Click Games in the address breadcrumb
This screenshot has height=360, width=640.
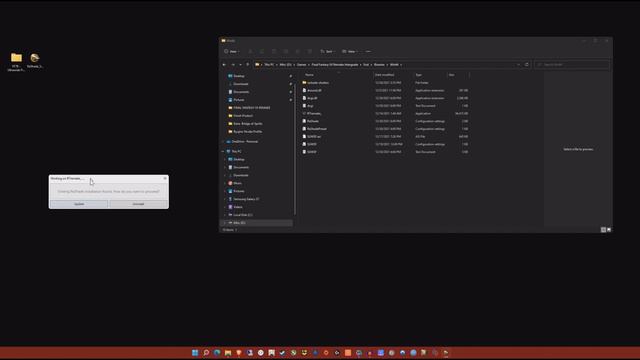click(302, 64)
